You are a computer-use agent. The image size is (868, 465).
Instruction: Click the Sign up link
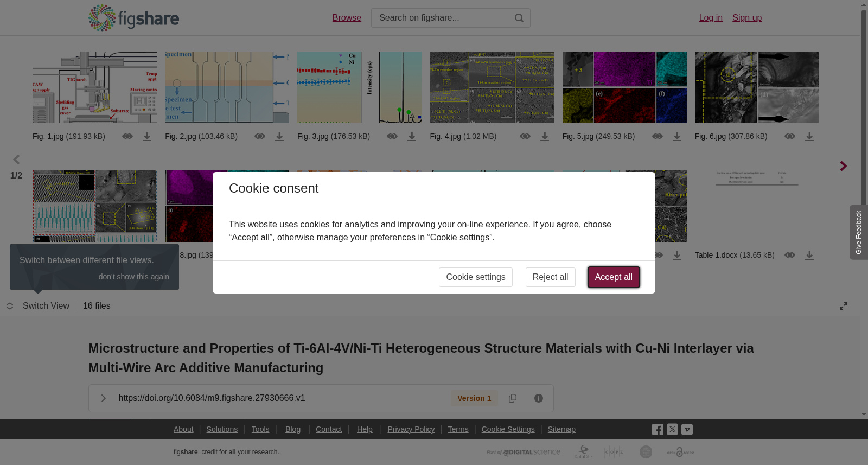pyautogui.click(x=747, y=18)
